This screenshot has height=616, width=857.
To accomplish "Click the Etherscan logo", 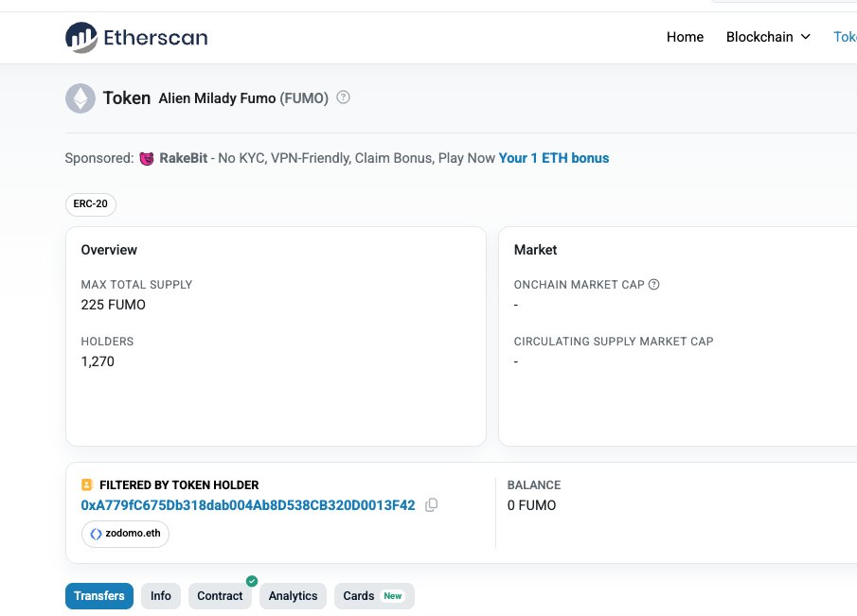I will tap(136, 37).
